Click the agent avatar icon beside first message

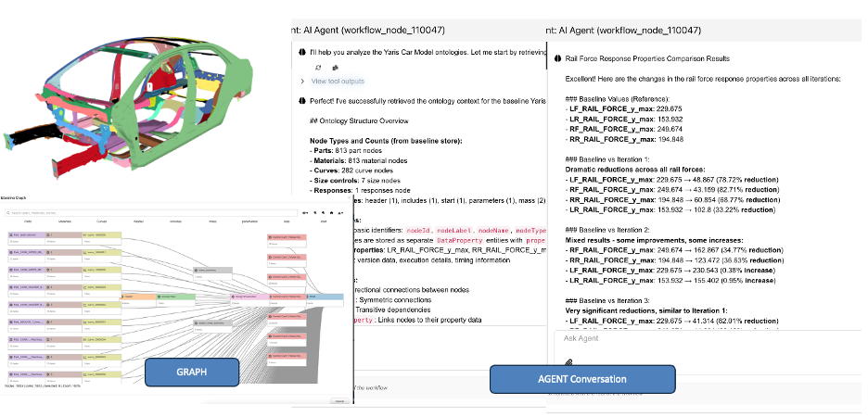(x=302, y=53)
